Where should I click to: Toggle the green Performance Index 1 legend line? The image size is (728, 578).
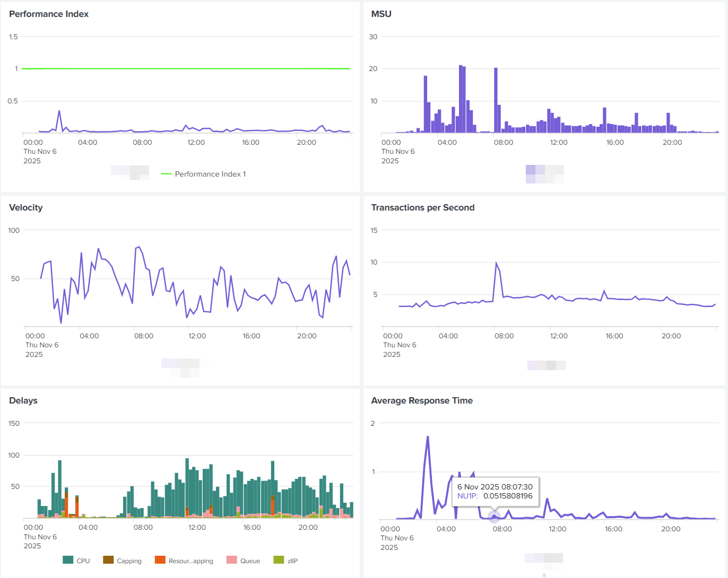(203, 174)
